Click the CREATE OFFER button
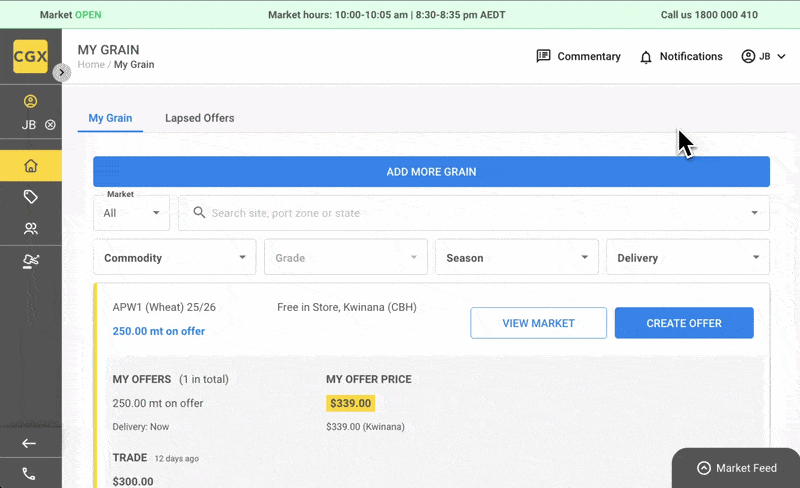Image resolution: width=800 pixels, height=488 pixels. 684,323
